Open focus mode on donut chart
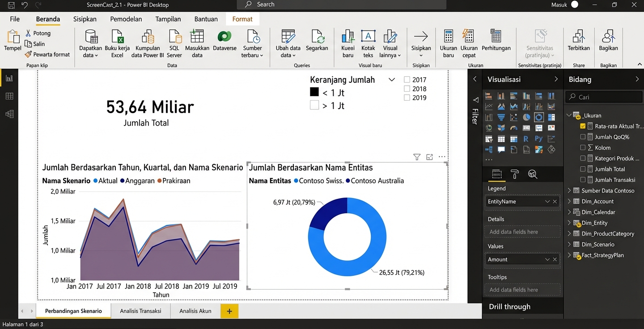644x329 pixels. click(x=429, y=157)
